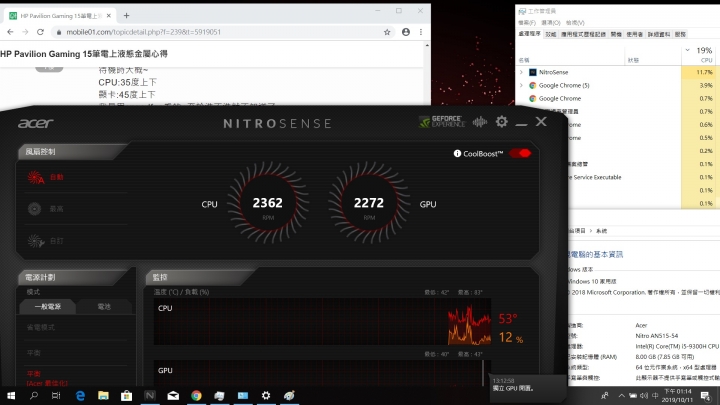Open the volume tray icon
This screenshot has width=720, height=405.
coord(644,395)
